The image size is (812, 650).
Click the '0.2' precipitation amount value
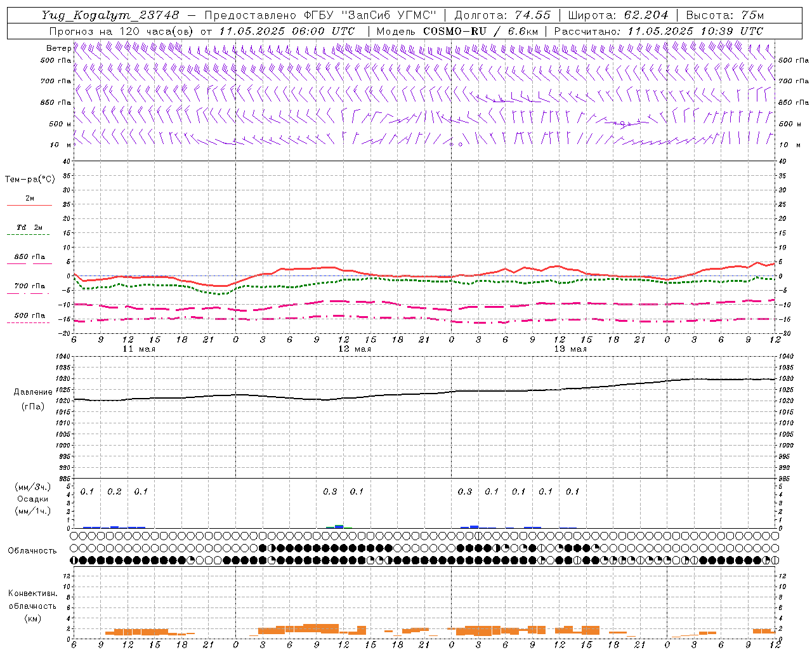point(114,491)
